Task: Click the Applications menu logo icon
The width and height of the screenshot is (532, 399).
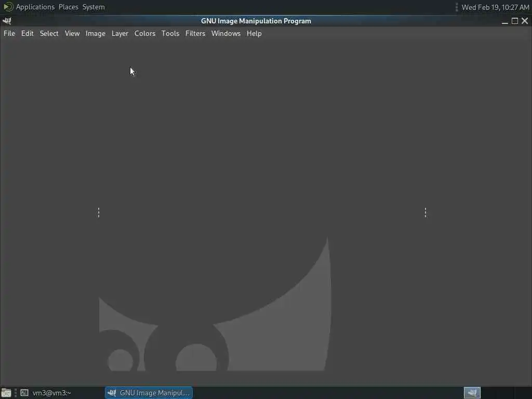Action: point(8,7)
